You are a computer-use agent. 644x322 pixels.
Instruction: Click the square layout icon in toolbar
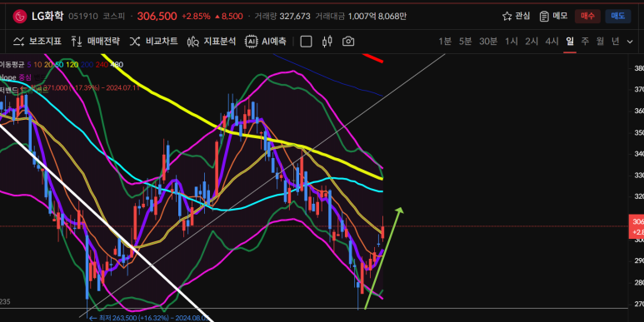coord(306,42)
